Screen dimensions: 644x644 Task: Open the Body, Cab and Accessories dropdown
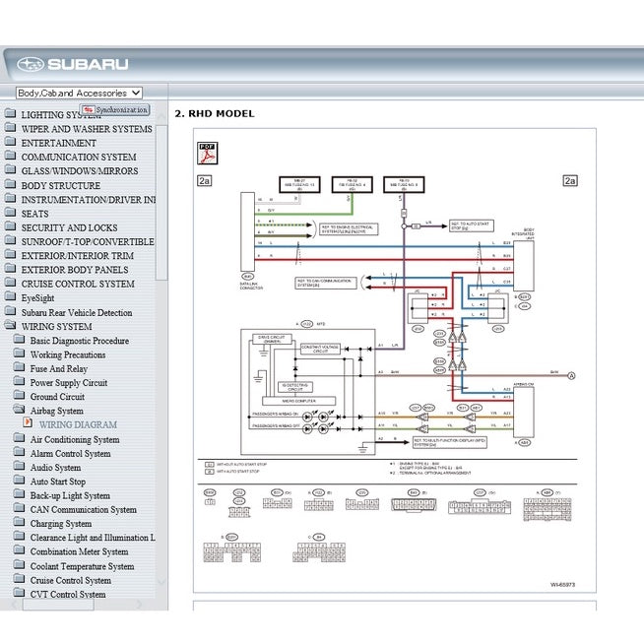[80, 93]
